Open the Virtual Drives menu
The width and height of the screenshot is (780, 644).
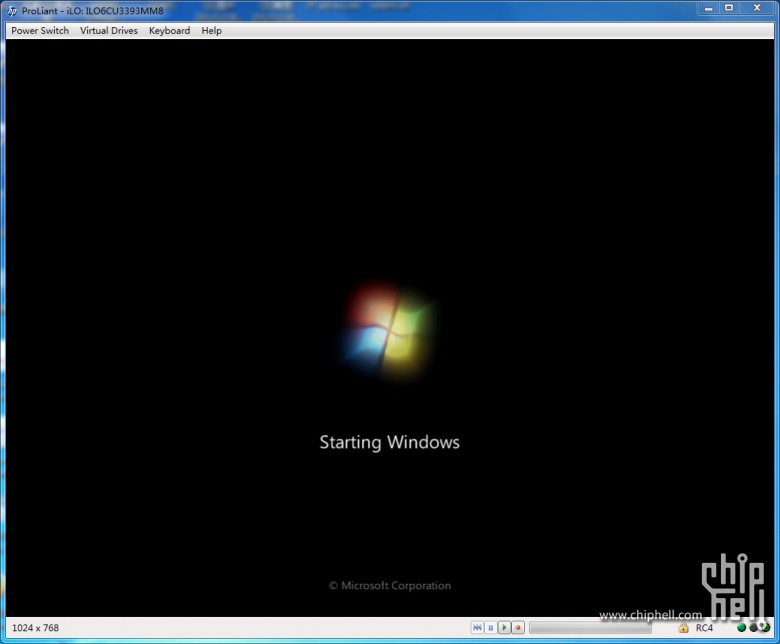pos(108,31)
